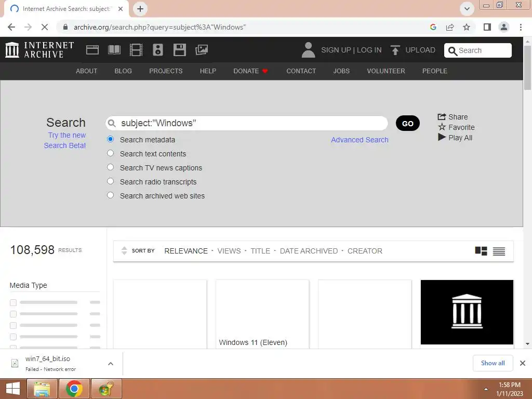Open the VOLUNTEER menu item
Viewport: 532px width, 399px height.
point(386,71)
